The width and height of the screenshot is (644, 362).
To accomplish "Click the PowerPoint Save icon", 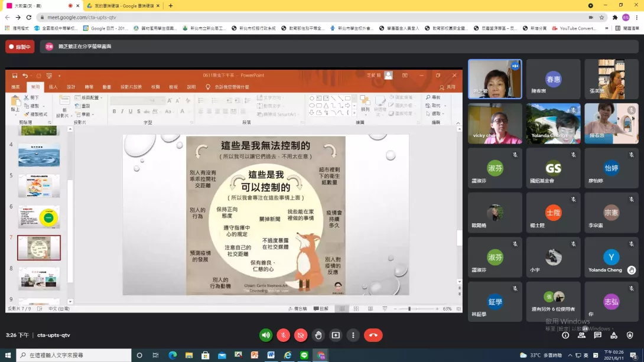I will (15, 76).
